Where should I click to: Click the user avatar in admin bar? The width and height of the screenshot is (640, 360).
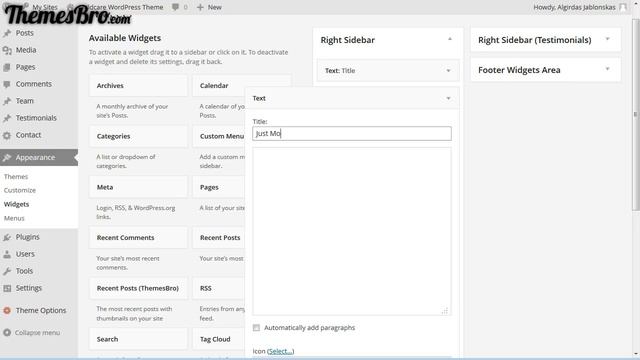pyautogui.click(x=623, y=7)
